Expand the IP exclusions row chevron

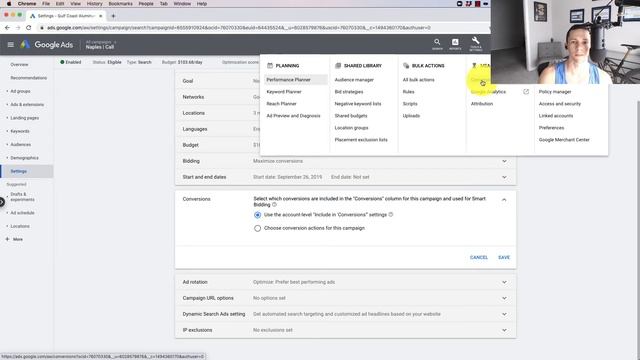[x=504, y=330]
